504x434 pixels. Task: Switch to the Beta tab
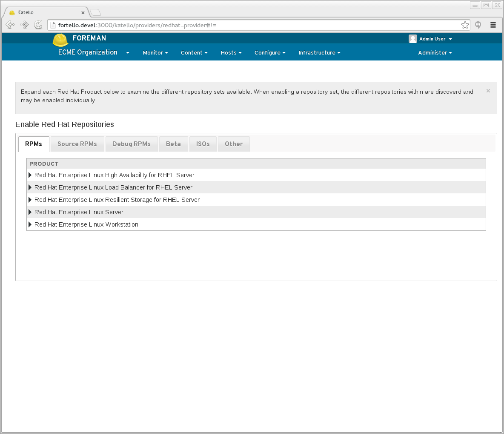[173, 144]
